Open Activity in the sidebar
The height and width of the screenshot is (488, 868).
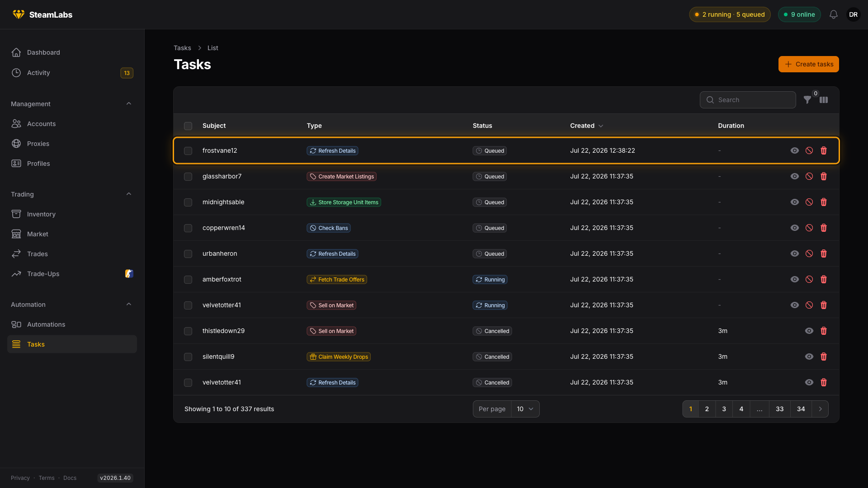(72, 73)
